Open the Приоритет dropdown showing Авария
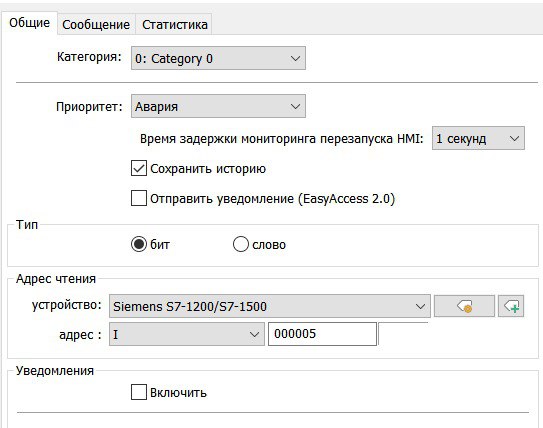Screen dimensions: 543x428 tap(218, 106)
